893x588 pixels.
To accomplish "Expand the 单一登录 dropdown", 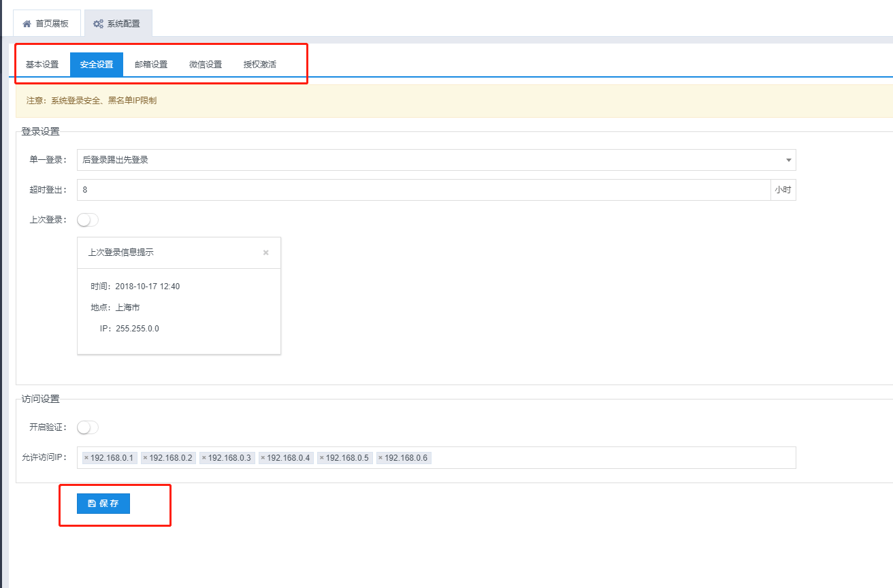I will pyautogui.click(x=436, y=160).
